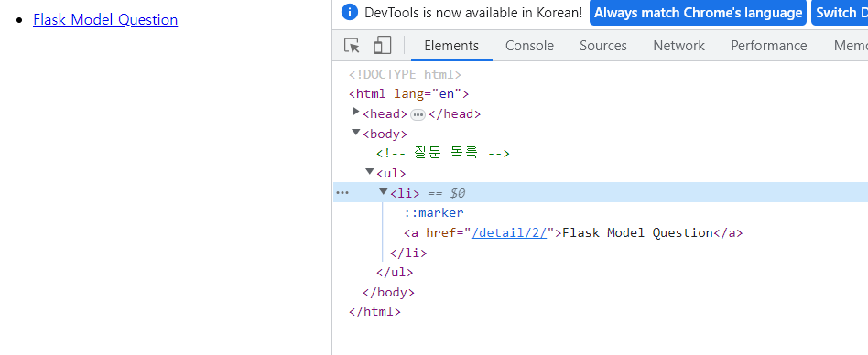Select the ::marker pseudo-element row
This screenshot has width=868, height=355.
433,213
